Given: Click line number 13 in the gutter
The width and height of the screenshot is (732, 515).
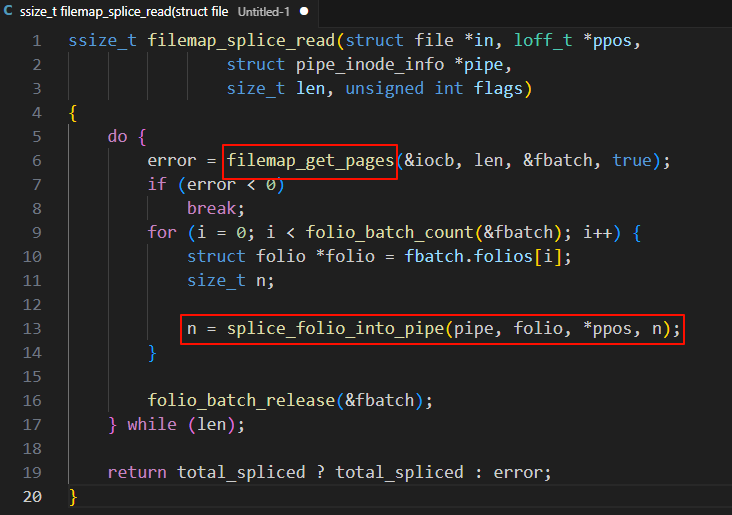Looking at the screenshot, I should 32,329.
